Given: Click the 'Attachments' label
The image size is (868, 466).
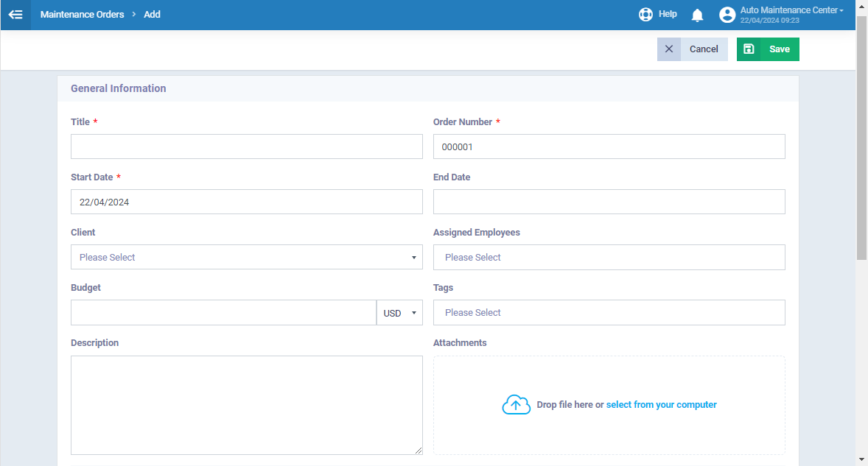Looking at the screenshot, I should coord(460,343).
